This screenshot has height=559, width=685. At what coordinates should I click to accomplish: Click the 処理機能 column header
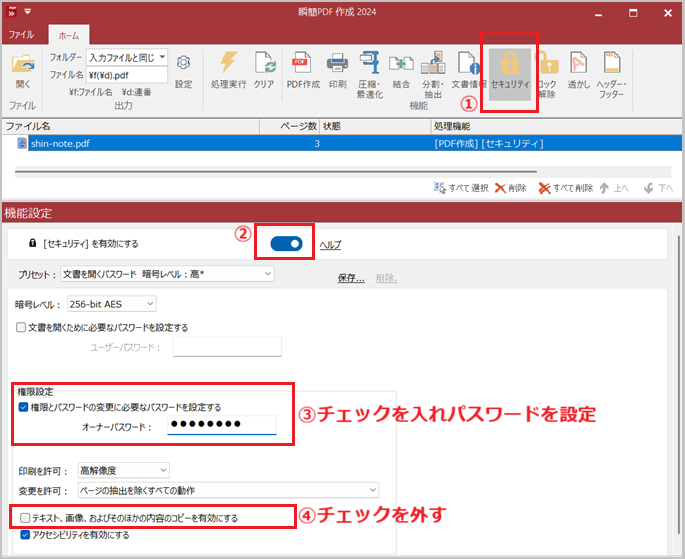[557, 126]
